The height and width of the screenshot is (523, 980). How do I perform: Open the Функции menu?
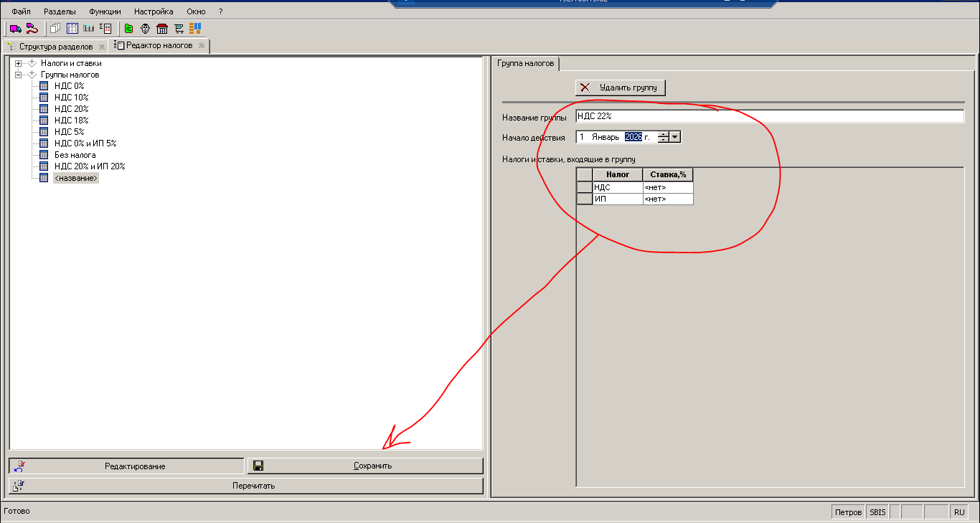pos(105,11)
